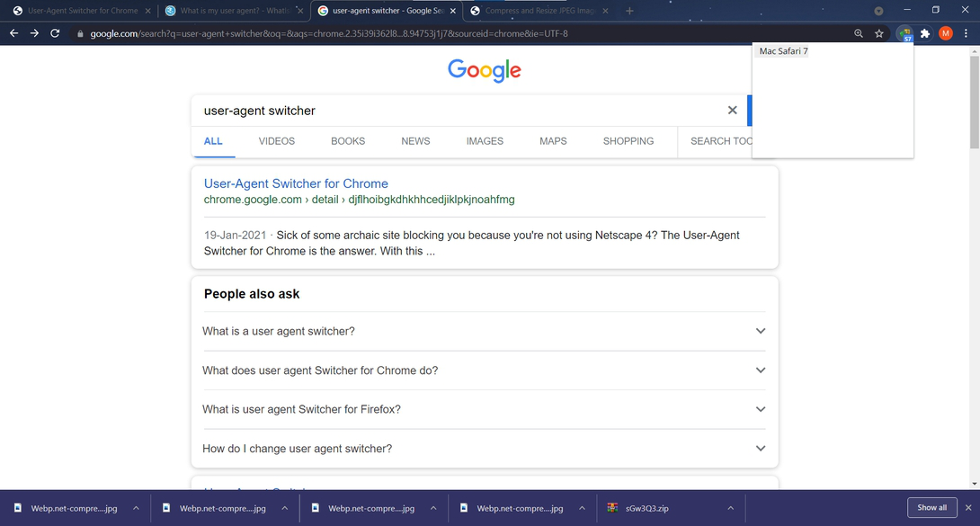Viewport: 980px width, 526px height.
Task: Go back to previous page
Action: point(13,33)
